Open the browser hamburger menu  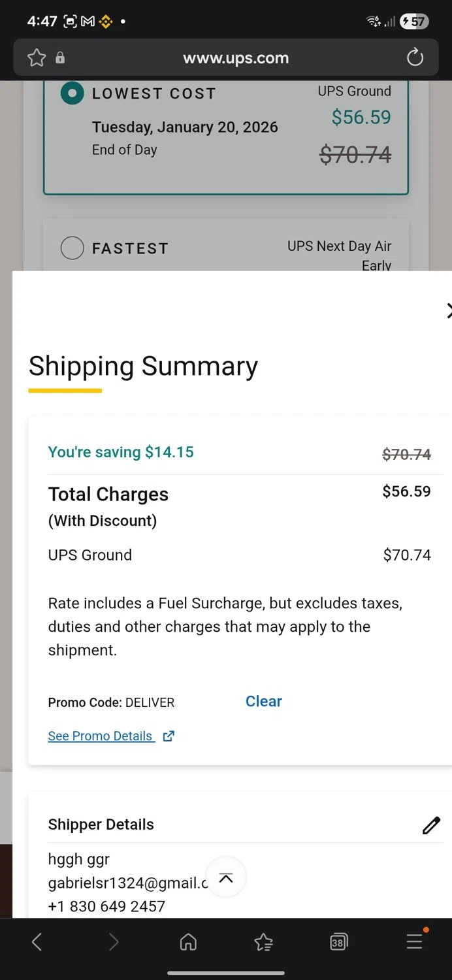click(x=414, y=941)
